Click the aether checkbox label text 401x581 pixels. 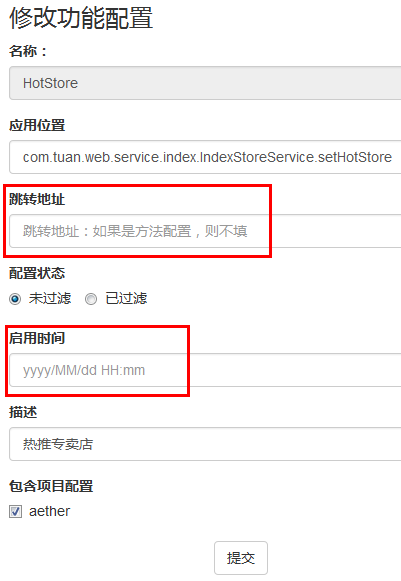tap(49, 511)
